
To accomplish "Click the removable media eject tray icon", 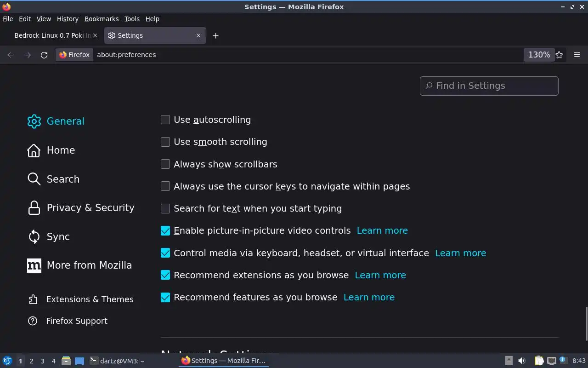I will [509, 361].
